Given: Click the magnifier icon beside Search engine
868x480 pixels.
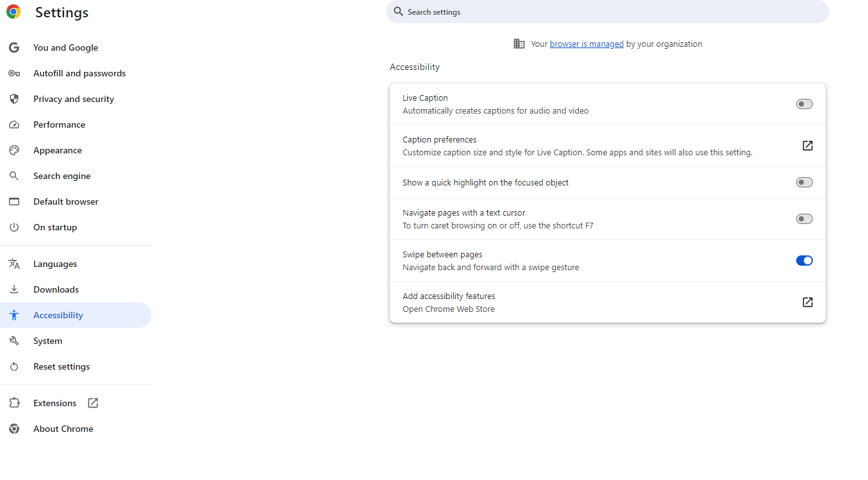Looking at the screenshot, I should click(14, 176).
